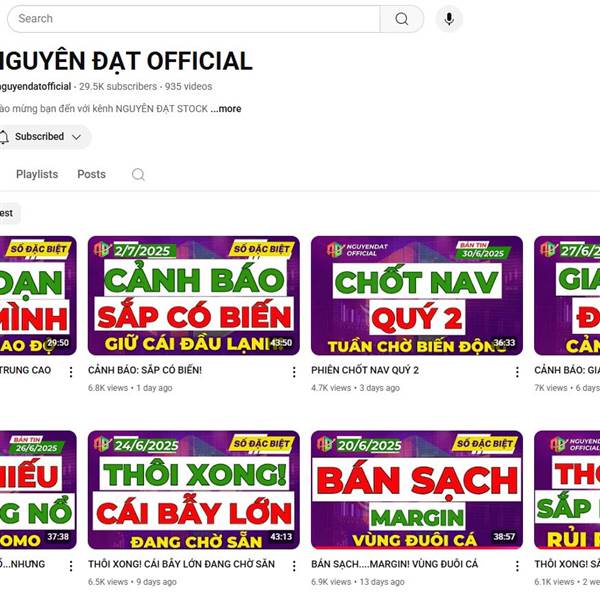Open the CHỐT NAV QUÝ 2 thumbnail
This screenshot has width=600, height=600.
[x=417, y=295]
